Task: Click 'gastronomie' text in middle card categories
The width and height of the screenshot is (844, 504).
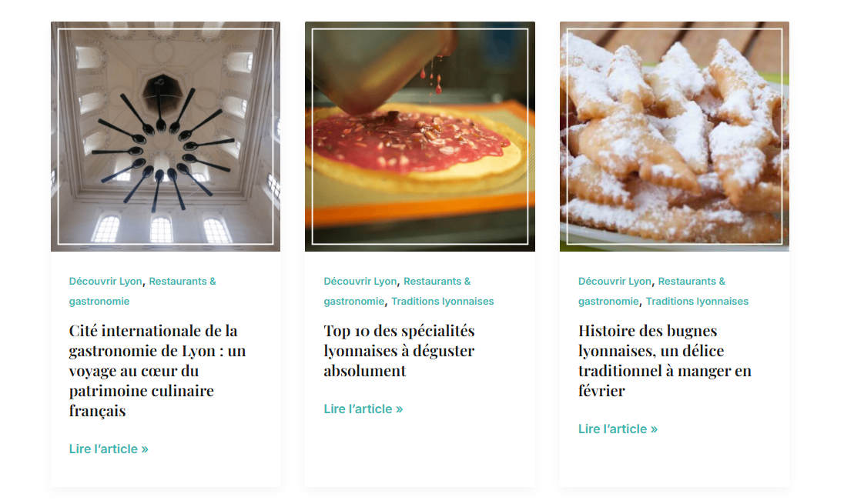Action: click(353, 301)
